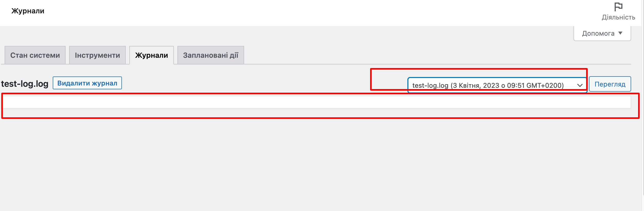Click the blank gray area below the log viewer
The height and width of the screenshot is (211, 644).
316,164
